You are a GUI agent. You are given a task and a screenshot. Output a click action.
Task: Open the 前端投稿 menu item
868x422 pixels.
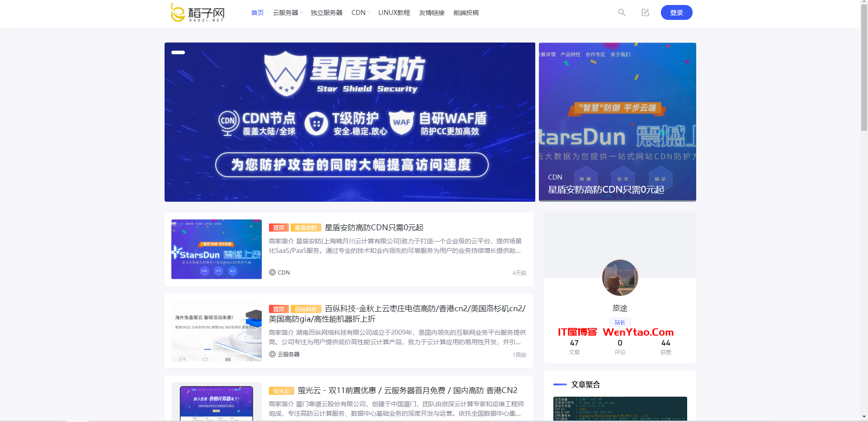pos(466,13)
